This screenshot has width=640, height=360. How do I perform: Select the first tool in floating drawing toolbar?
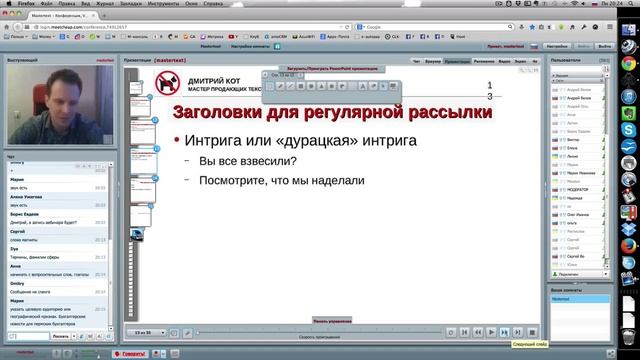tap(270, 86)
